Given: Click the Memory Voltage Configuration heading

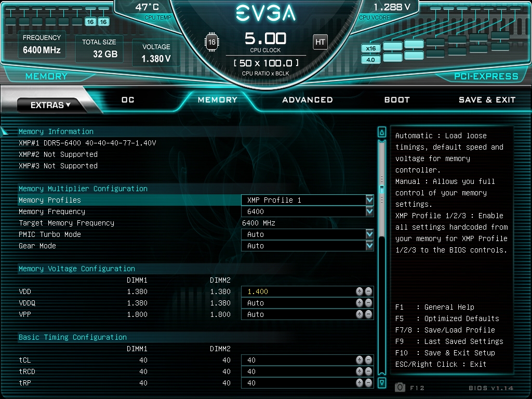Looking at the screenshot, I should (x=77, y=269).
